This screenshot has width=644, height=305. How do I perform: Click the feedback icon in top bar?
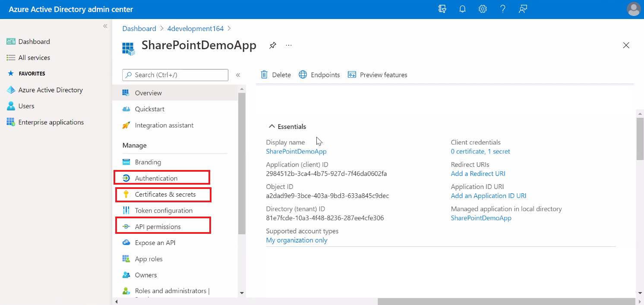pos(523,9)
